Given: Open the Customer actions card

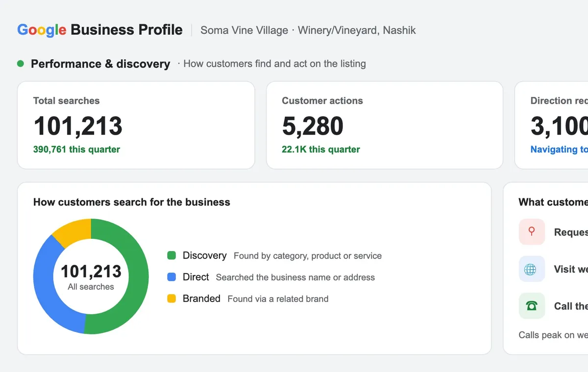Looking at the screenshot, I should tap(385, 125).
